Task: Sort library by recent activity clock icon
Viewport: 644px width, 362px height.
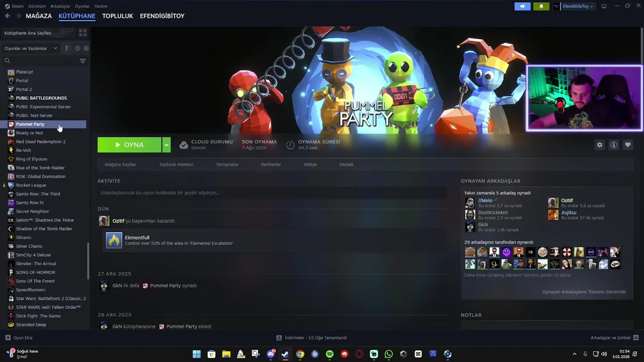Action: click(x=77, y=48)
